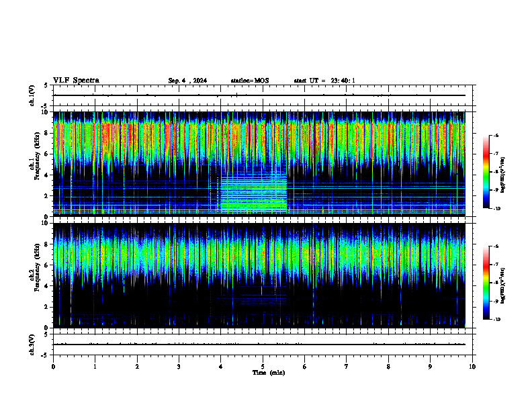Screen dimensions: 532x411
Task: Click the ch.2 colorbar 'log(PSD)' label
Action: tap(503, 286)
